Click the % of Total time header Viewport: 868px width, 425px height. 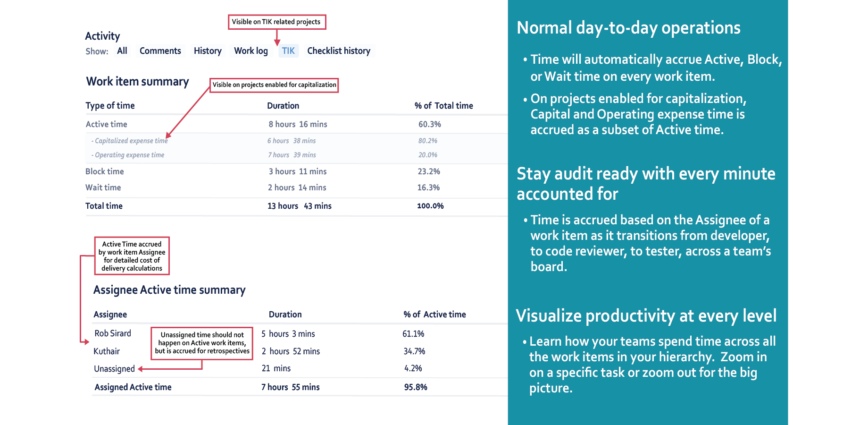pyautogui.click(x=443, y=106)
